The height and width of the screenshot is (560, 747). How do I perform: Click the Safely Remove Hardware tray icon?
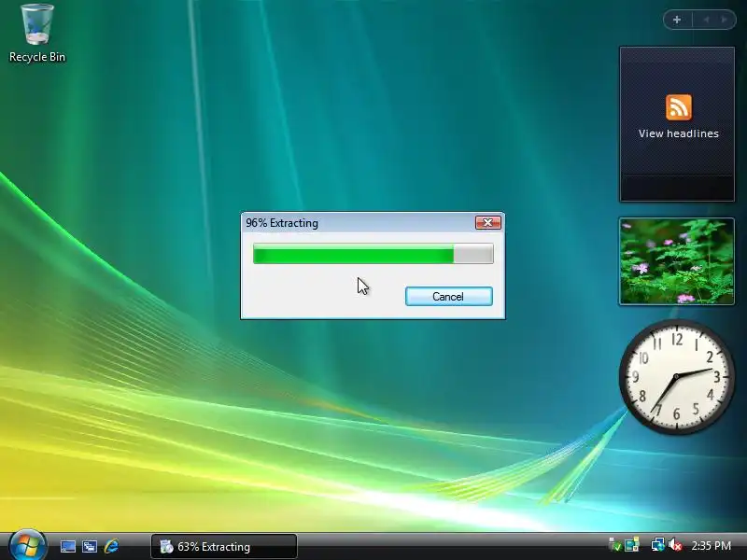(x=615, y=545)
